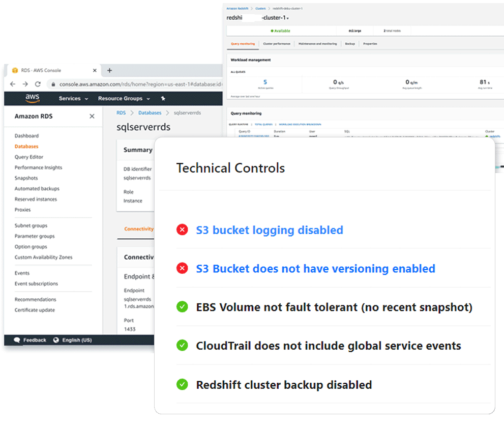504x426 pixels.
Task: Click the Feedback button in footer
Action: [x=30, y=340]
